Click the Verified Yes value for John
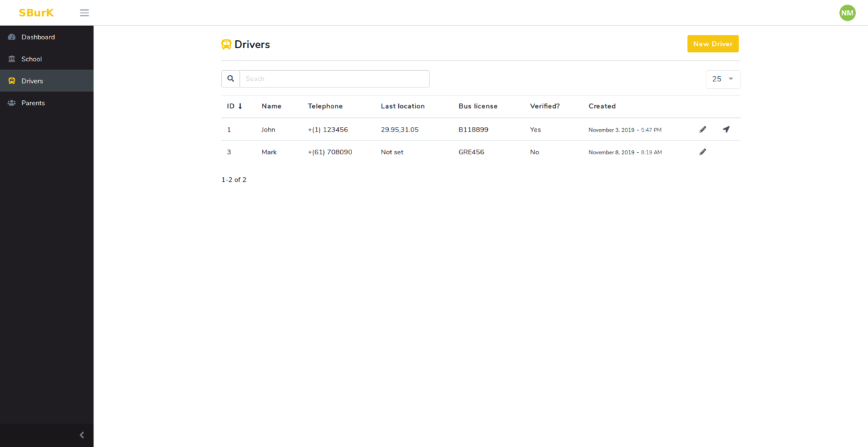Image resolution: width=868 pixels, height=447 pixels. point(535,129)
